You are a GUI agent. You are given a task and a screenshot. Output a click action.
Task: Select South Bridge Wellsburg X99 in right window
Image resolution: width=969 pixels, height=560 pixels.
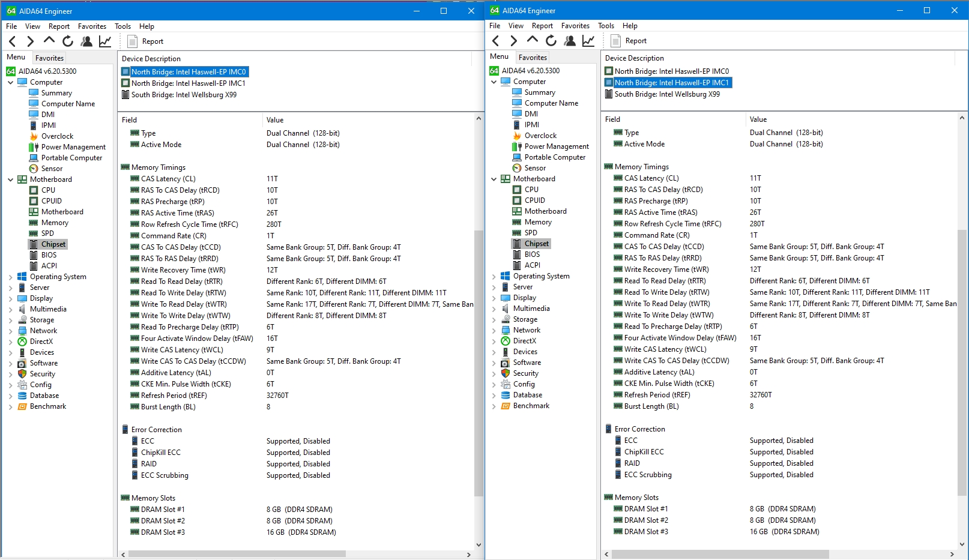667,94
